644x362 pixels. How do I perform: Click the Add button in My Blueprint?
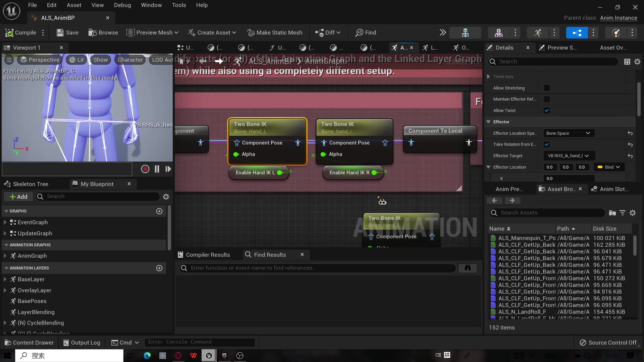tap(18, 197)
